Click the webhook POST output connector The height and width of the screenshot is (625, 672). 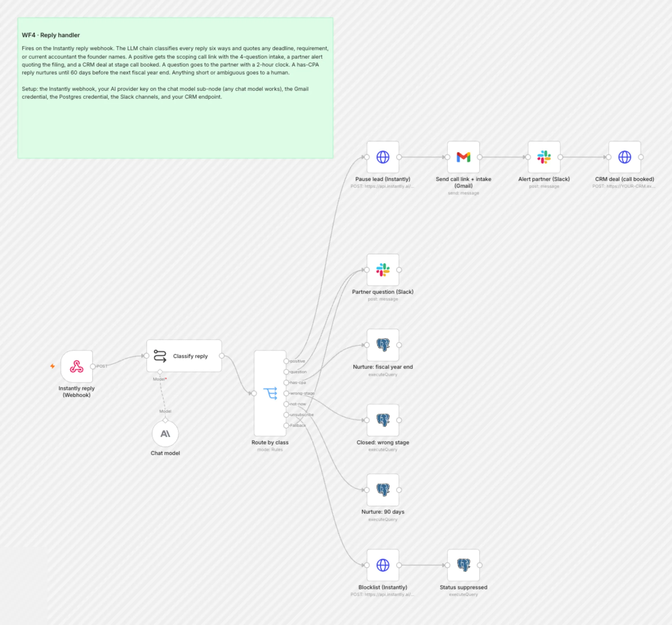[x=93, y=366]
